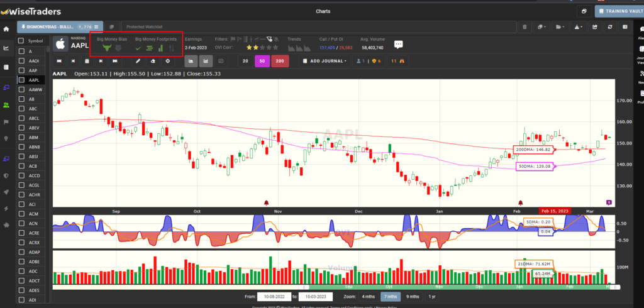Viewport: 644px width, 308px height.
Task: Toggle the 20 moving average button
Action: point(245,61)
